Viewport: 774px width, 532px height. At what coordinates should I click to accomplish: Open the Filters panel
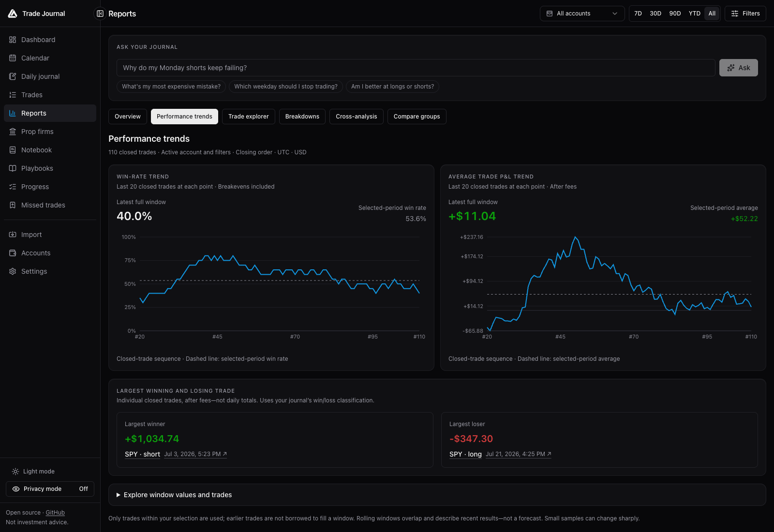click(745, 14)
